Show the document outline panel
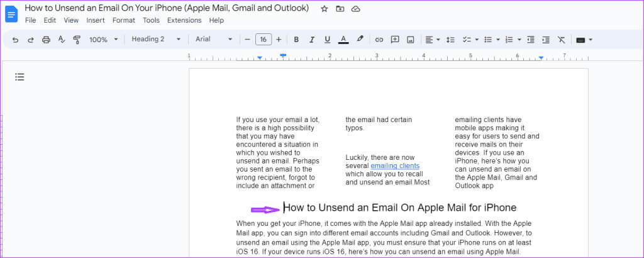 [x=19, y=77]
